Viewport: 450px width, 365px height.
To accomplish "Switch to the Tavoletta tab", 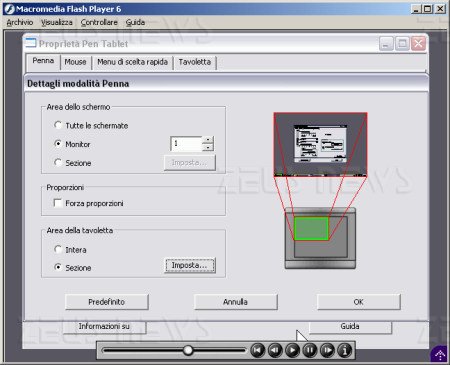I will pos(195,62).
